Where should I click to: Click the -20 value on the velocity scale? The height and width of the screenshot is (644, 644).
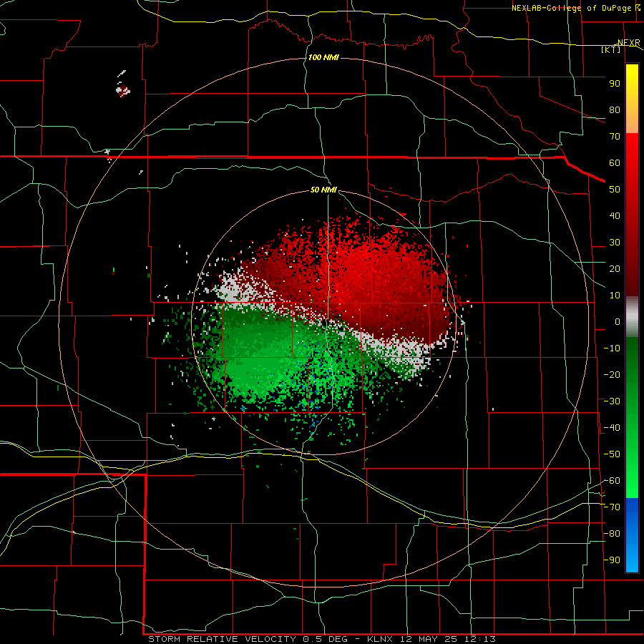[x=612, y=375]
